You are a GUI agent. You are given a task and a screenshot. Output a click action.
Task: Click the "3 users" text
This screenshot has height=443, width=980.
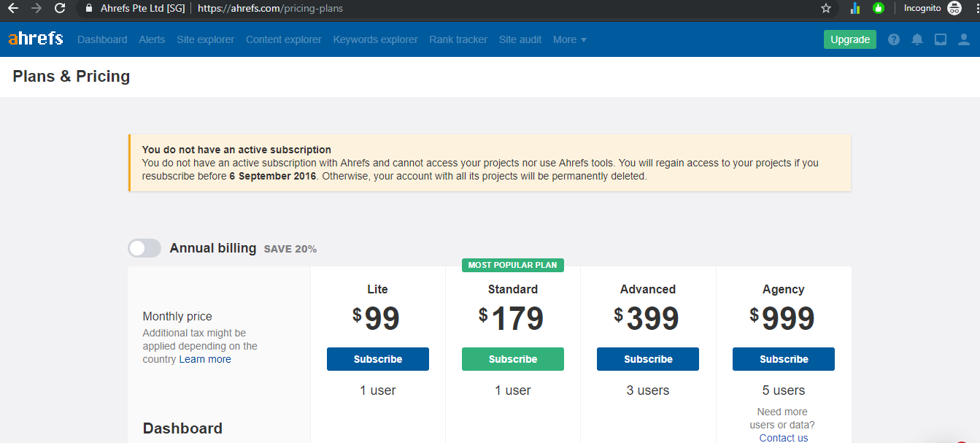pos(648,390)
